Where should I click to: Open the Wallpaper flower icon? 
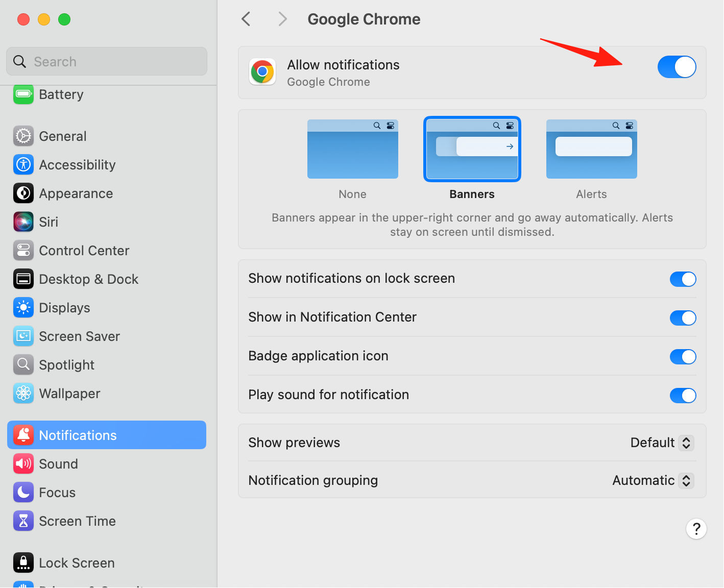[23, 394]
